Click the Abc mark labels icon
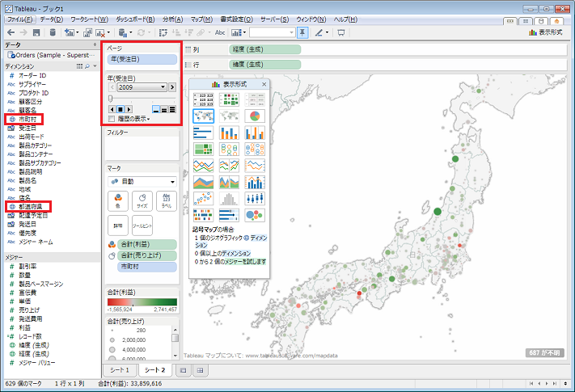Viewport: 575px width, 392px height. 220,32
